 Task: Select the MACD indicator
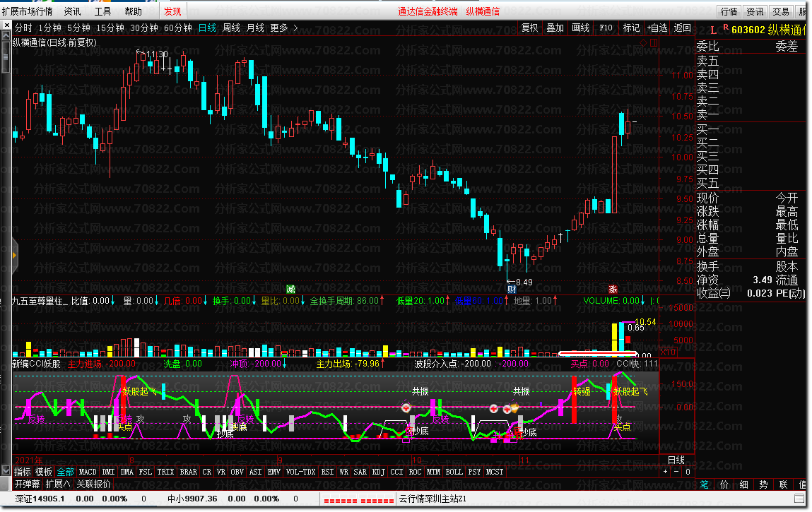click(x=88, y=472)
